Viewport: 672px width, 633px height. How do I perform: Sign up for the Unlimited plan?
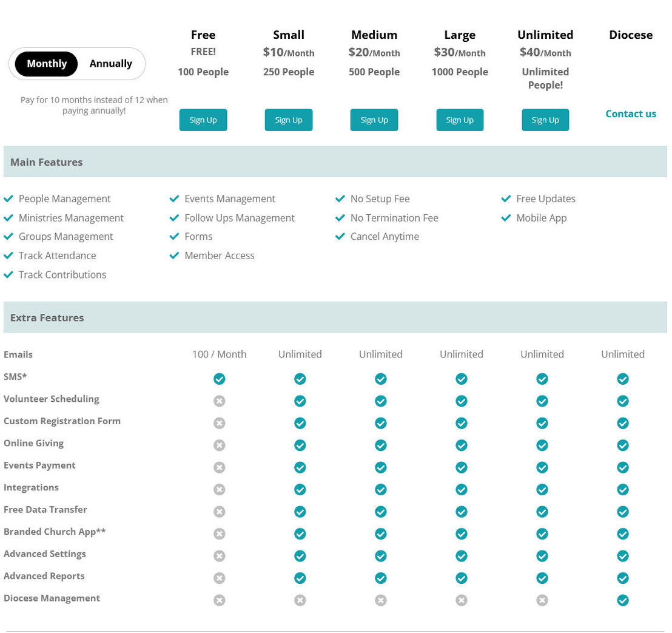(545, 120)
